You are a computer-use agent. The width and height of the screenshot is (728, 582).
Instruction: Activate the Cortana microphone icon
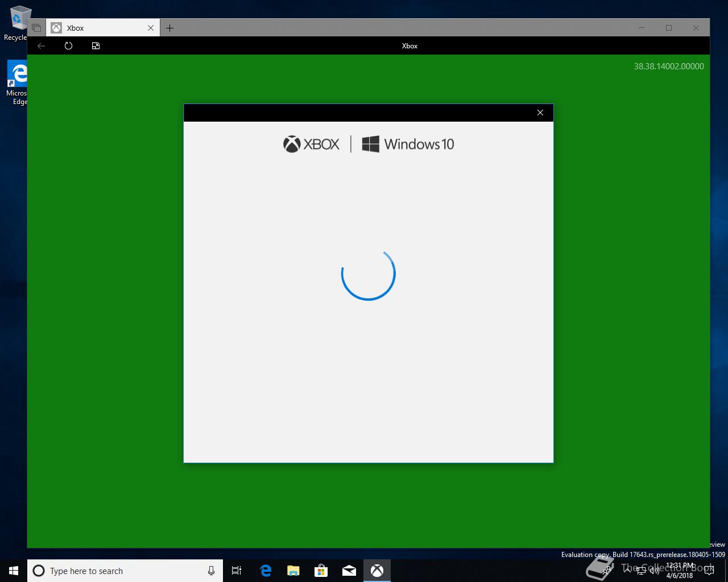(x=211, y=571)
